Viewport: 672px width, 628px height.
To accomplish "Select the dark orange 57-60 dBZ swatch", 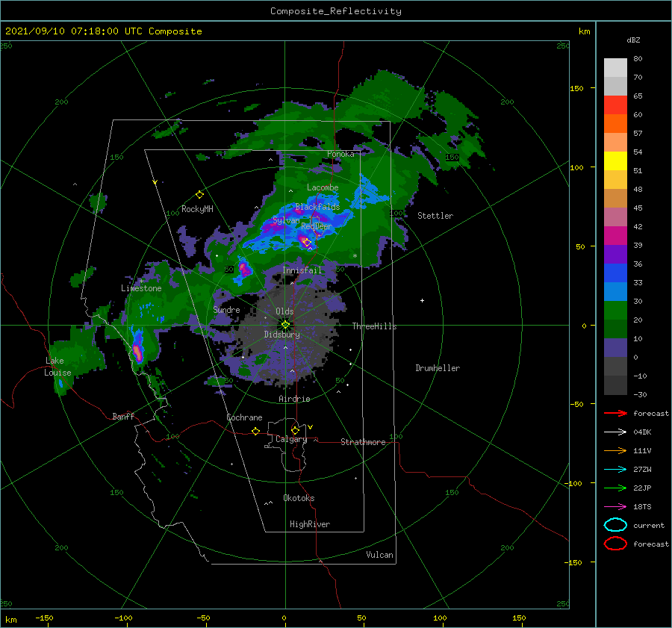I will 615,123.
